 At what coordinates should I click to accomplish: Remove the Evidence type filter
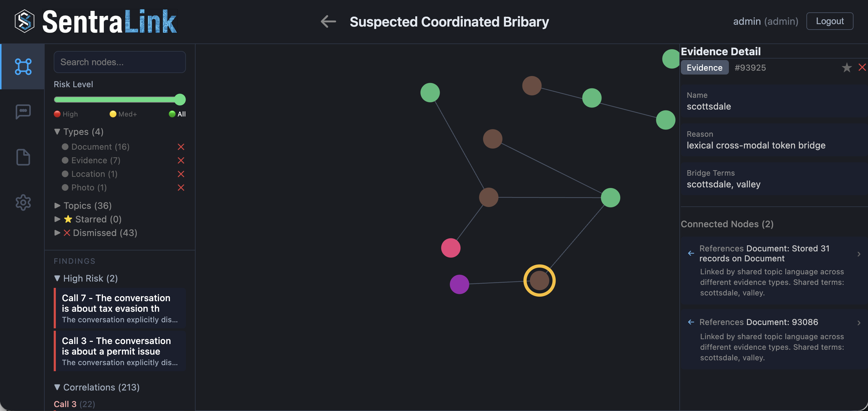(x=181, y=160)
